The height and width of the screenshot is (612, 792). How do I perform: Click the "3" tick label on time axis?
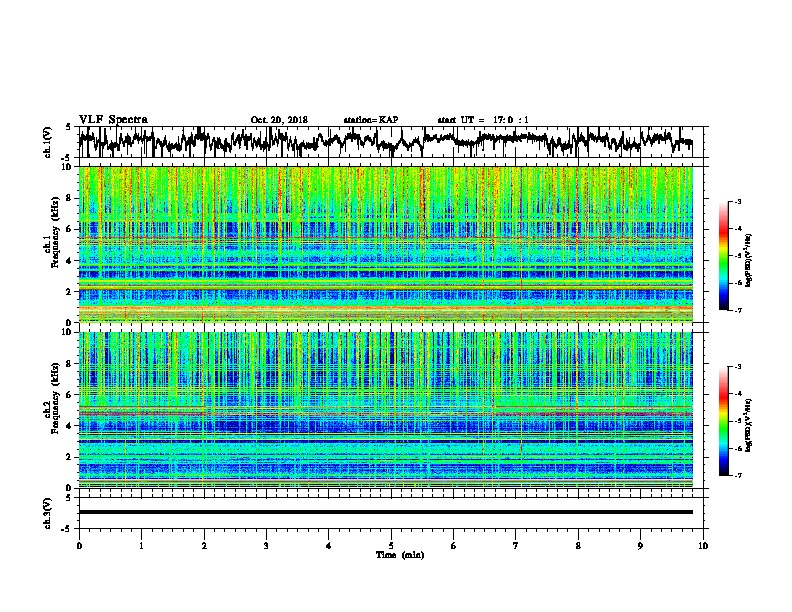tap(266, 546)
